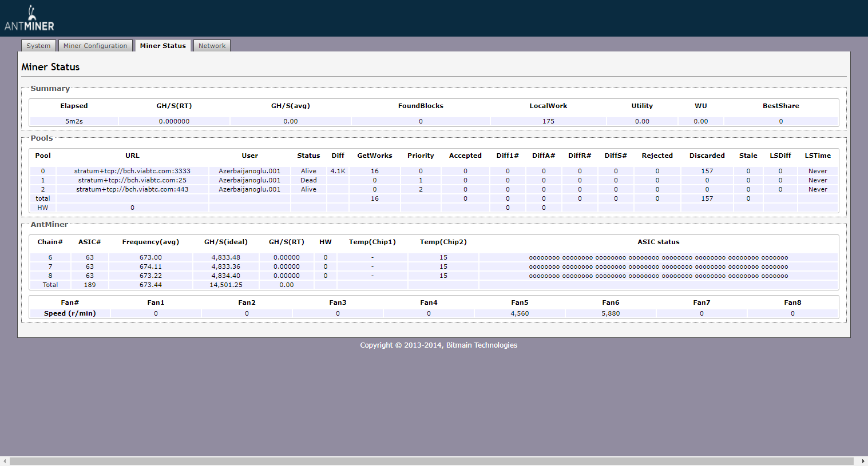Select the Miner Status tab
The width and height of the screenshot is (868, 466).
(x=162, y=46)
